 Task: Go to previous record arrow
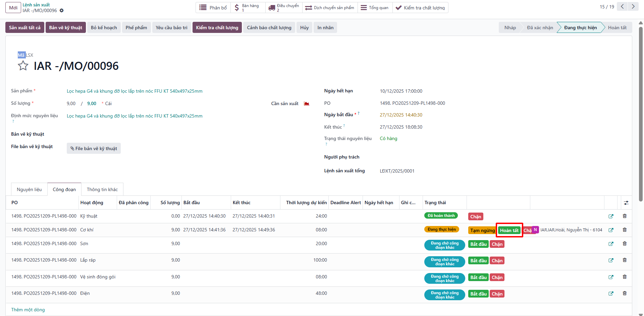click(x=622, y=7)
